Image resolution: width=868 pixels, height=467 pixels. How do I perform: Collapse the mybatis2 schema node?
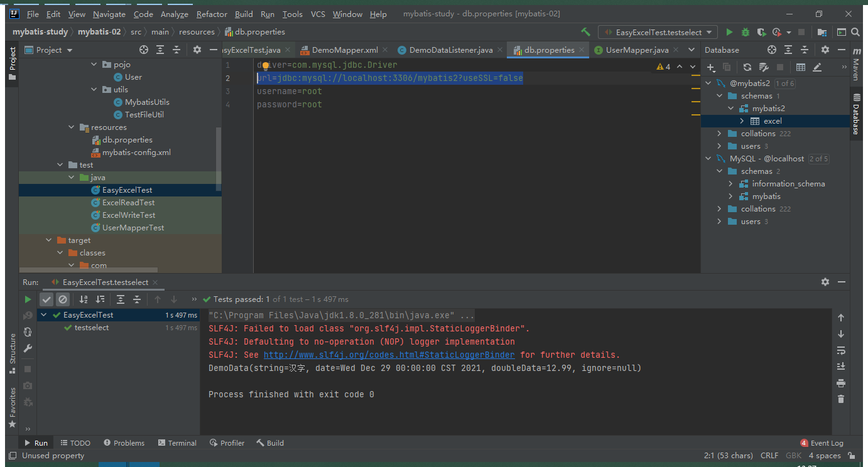(730, 108)
